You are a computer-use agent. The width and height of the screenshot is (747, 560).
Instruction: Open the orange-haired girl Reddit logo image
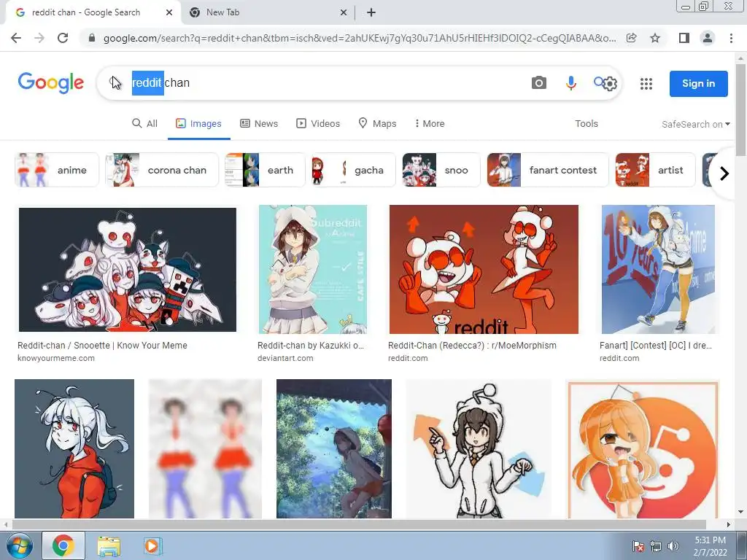pyautogui.click(x=643, y=449)
